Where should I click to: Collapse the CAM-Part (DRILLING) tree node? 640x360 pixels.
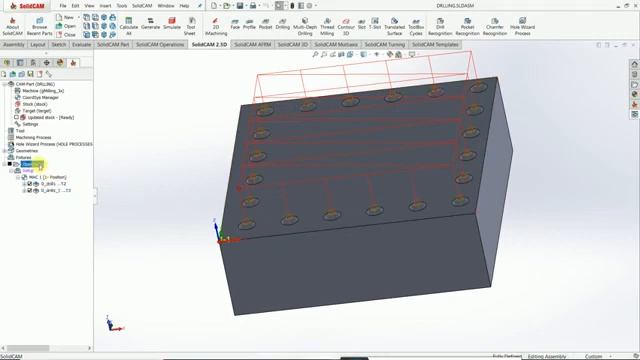pyautogui.click(x=4, y=84)
